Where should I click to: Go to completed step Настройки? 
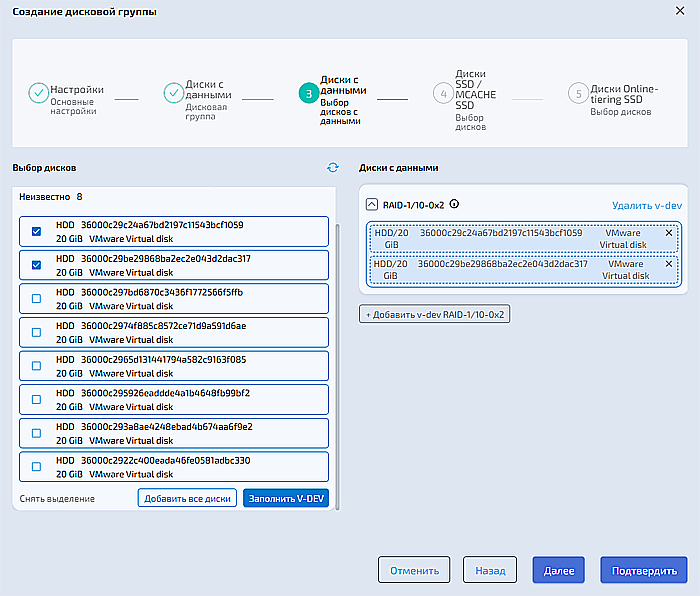coord(38,93)
